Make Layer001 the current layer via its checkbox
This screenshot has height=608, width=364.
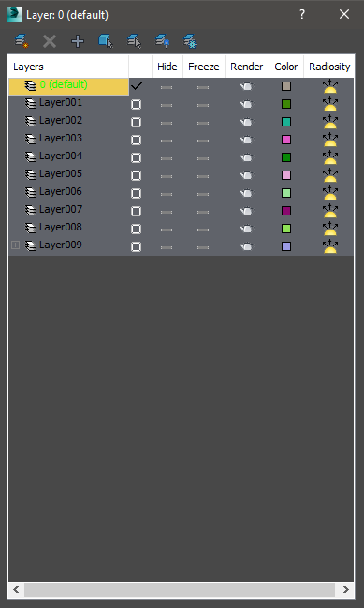[137, 104]
